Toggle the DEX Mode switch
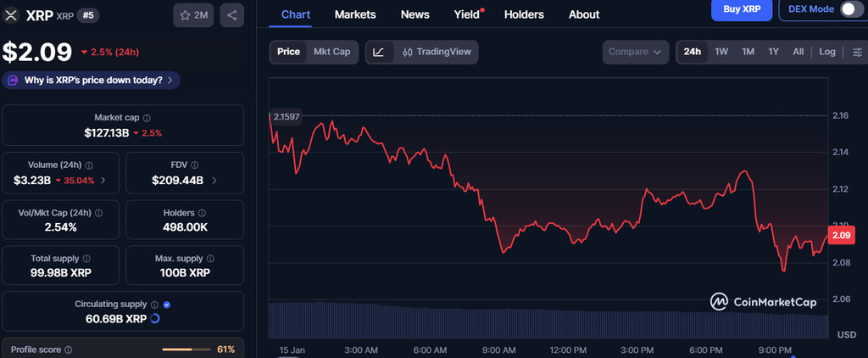The image size is (868, 358). tap(849, 10)
